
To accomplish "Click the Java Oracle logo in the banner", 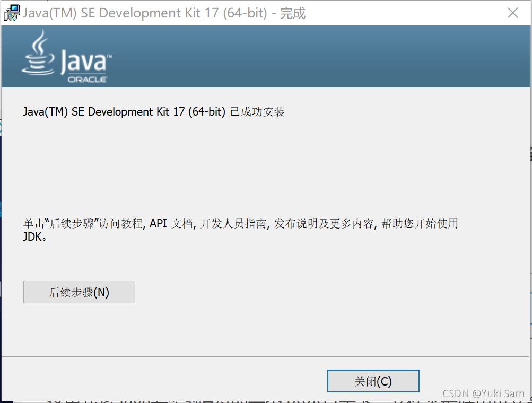I will pos(66,56).
